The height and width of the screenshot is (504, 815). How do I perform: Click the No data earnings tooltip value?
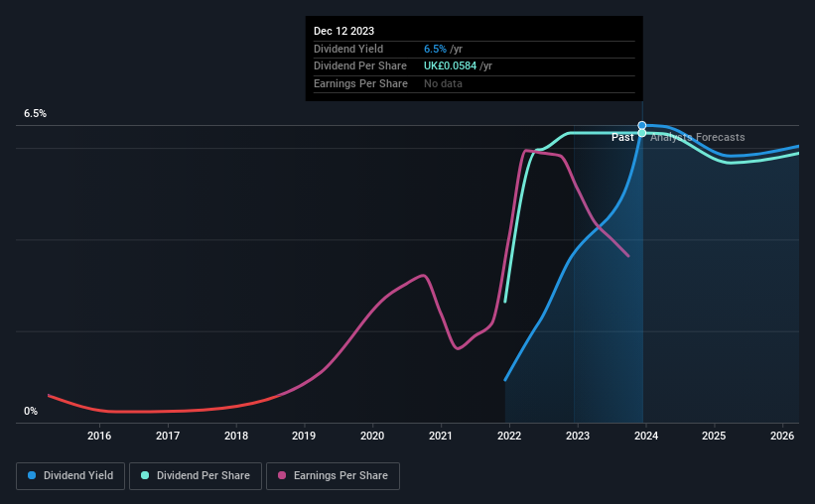click(x=443, y=83)
